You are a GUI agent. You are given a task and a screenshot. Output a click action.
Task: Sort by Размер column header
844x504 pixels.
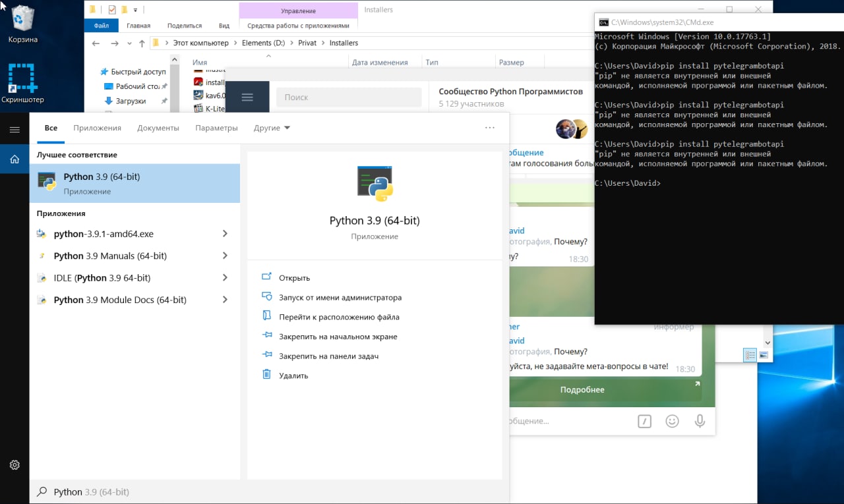(x=512, y=63)
